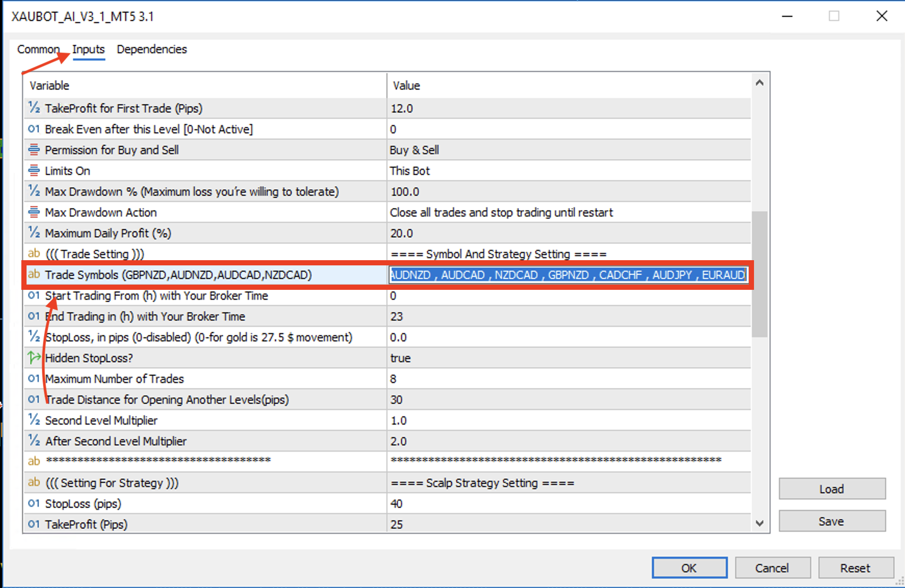Click the Save button
Image resolution: width=905 pixels, height=588 pixels.
coord(832,521)
